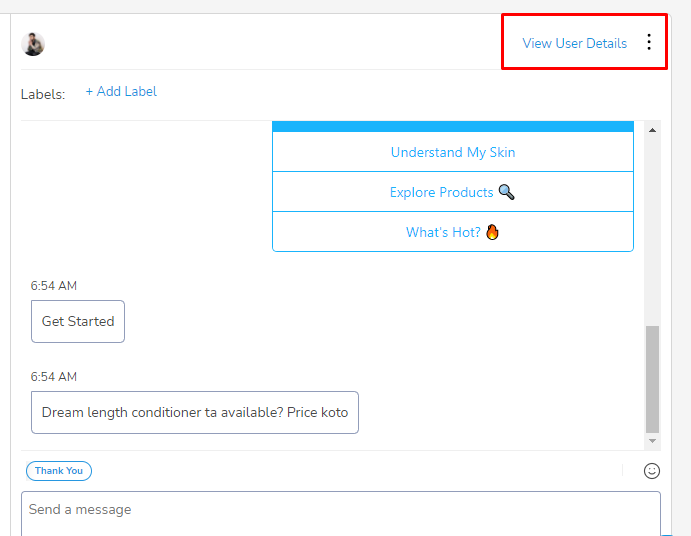Click the scrollbar track above the thumb
The image size is (691, 536).
652,229
